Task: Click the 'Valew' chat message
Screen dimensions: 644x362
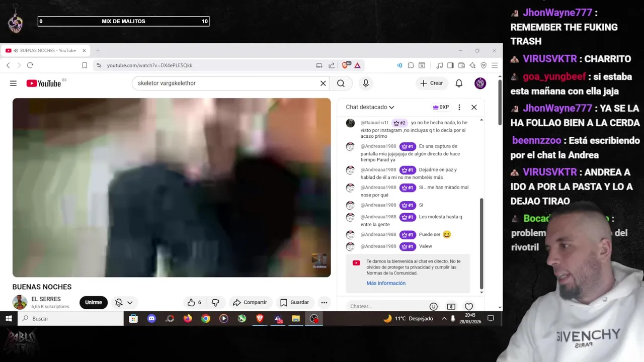Action: [x=425, y=246]
